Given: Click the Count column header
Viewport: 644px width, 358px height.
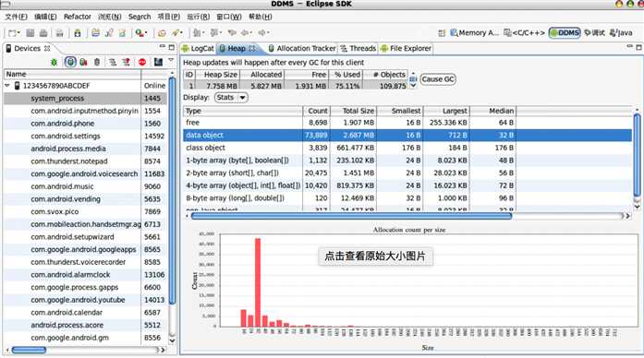Looking at the screenshot, I should 316,111.
